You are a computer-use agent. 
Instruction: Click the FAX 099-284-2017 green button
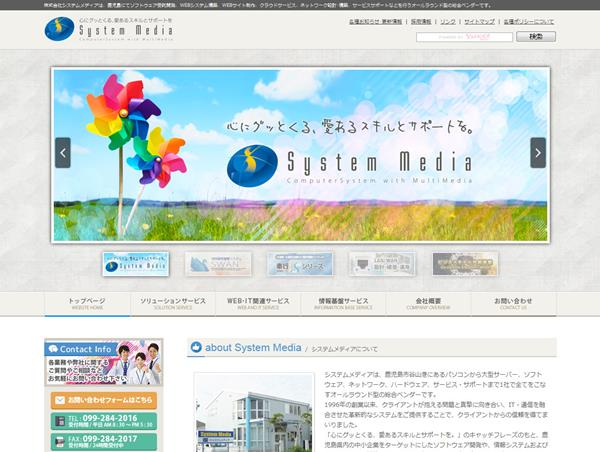pos(104,442)
